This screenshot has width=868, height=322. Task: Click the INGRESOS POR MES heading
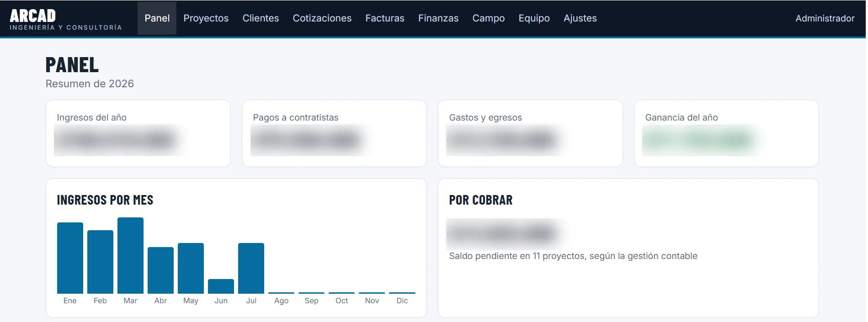coord(105,200)
